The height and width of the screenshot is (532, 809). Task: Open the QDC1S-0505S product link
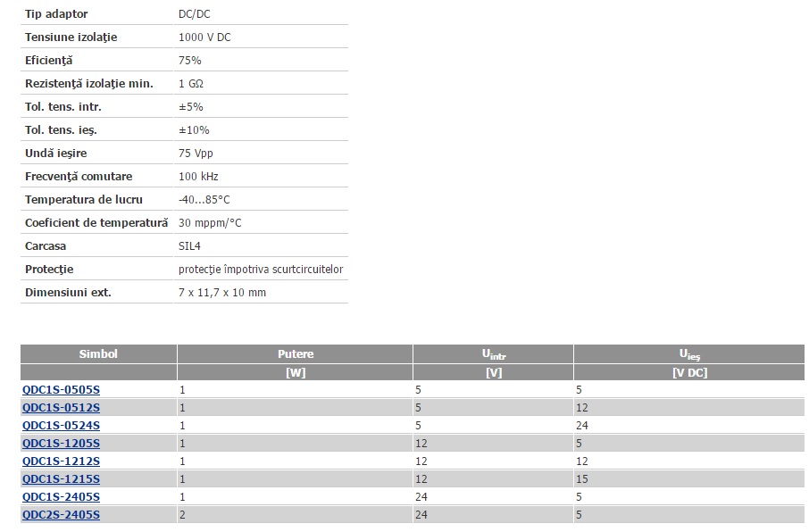(x=61, y=389)
